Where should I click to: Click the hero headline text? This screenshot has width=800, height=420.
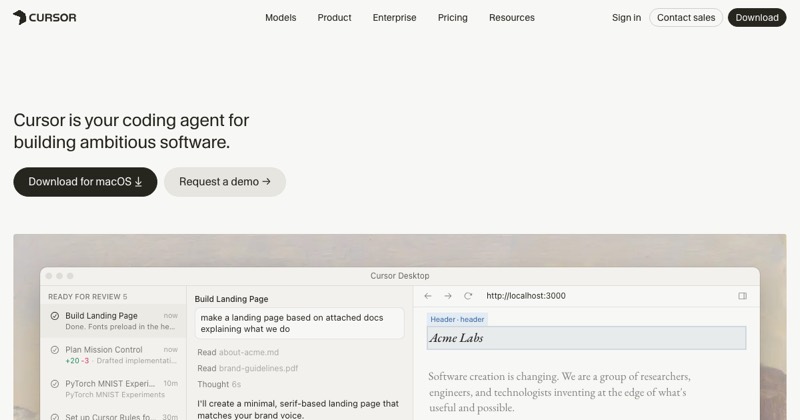131,131
